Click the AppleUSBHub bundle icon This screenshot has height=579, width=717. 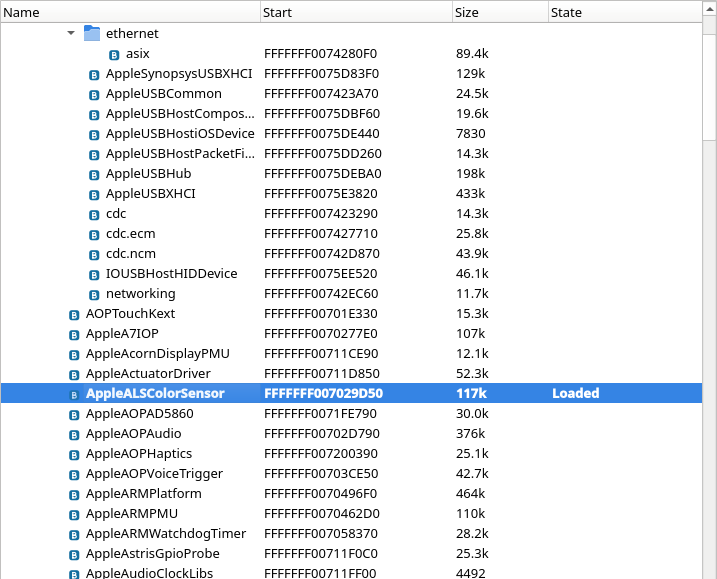(x=94, y=175)
